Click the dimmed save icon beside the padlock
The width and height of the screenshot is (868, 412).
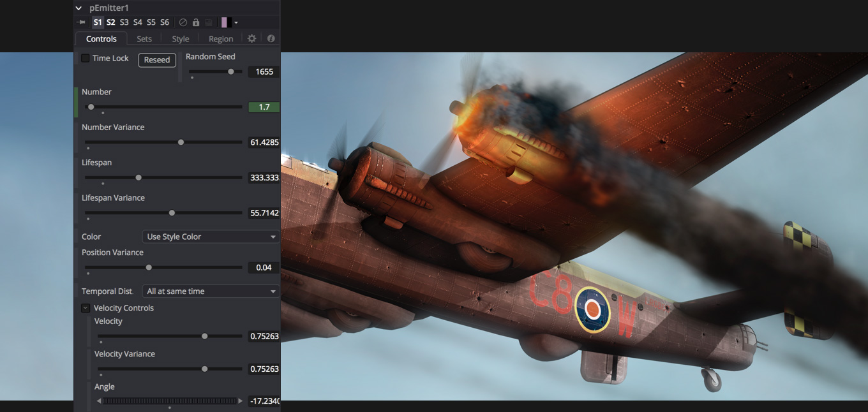click(209, 22)
